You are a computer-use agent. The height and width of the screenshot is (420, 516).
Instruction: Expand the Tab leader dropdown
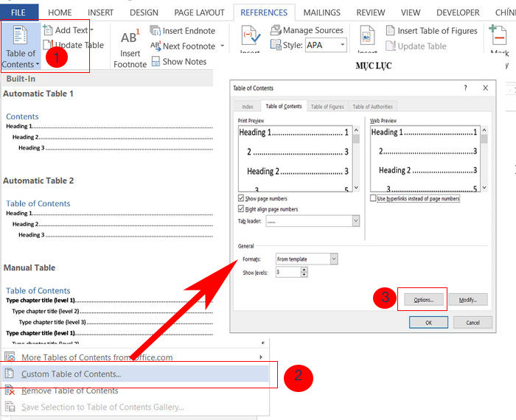click(x=355, y=221)
